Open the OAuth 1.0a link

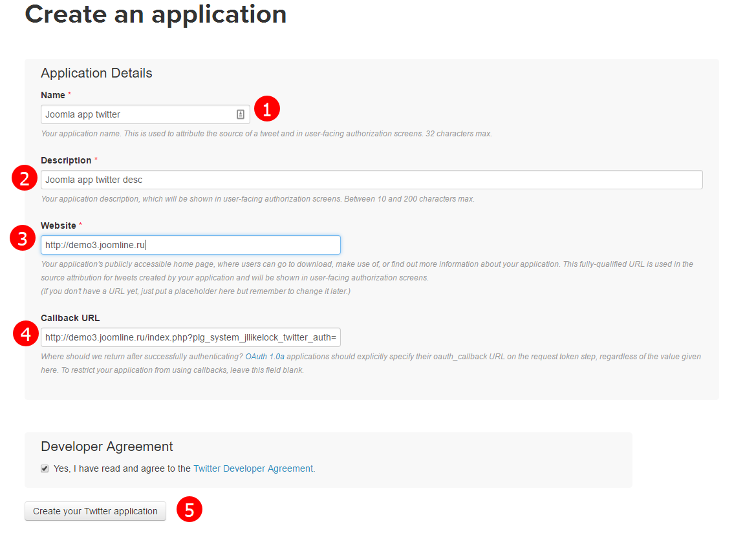click(x=265, y=357)
